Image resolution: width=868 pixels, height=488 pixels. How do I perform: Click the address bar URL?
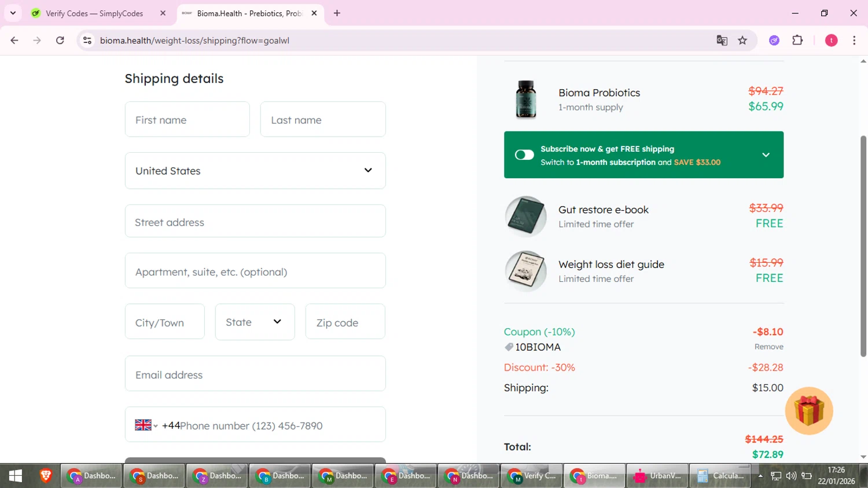coord(194,41)
